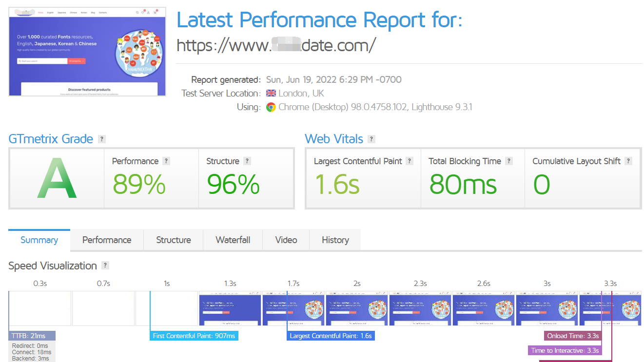The width and height of the screenshot is (644, 362).
Task: Click the TTFB 21ms label
Action: (x=32, y=336)
